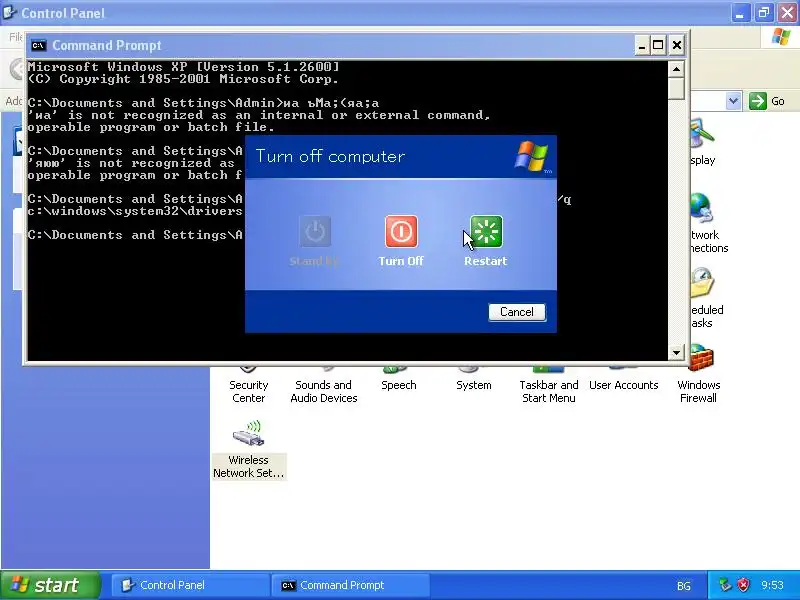
Task: Click the network connection tray icon
Action: 725,585
